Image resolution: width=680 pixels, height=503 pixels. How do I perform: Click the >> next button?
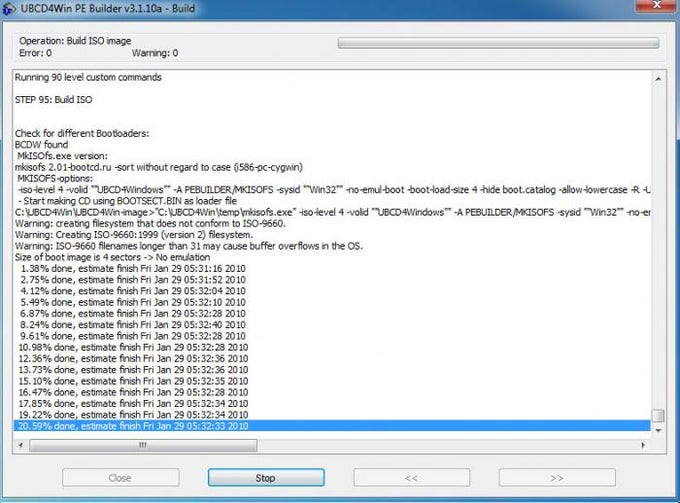(x=557, y=477)
